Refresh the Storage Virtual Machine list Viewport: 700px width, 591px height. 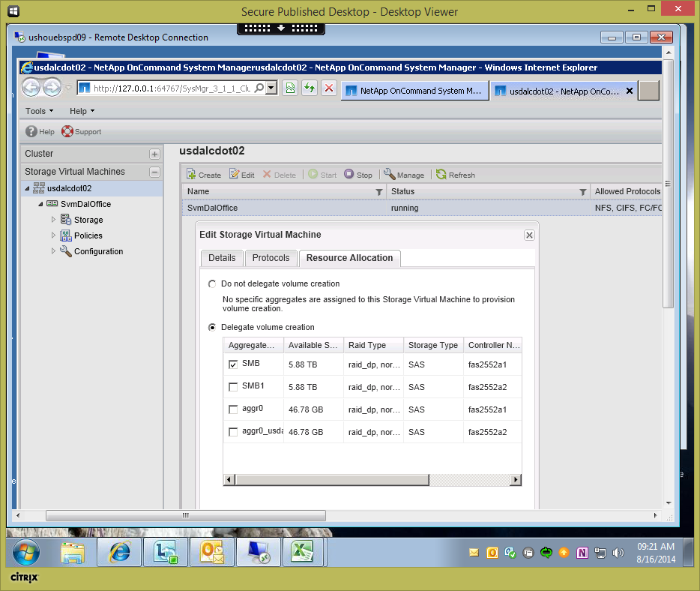point(441,175)
